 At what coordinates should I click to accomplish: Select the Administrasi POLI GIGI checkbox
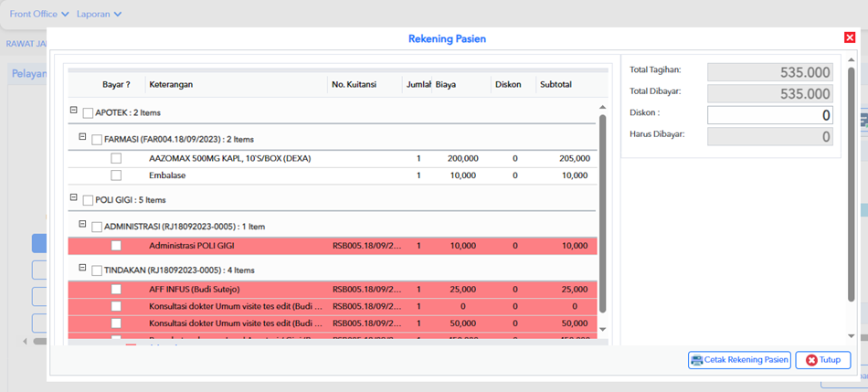[x=116, y=245]
